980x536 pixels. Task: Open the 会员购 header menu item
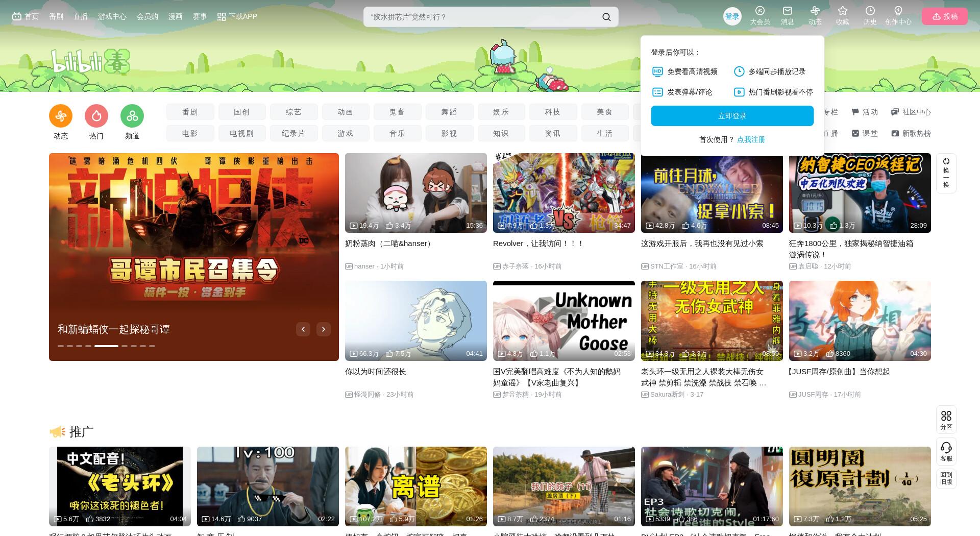148,16
